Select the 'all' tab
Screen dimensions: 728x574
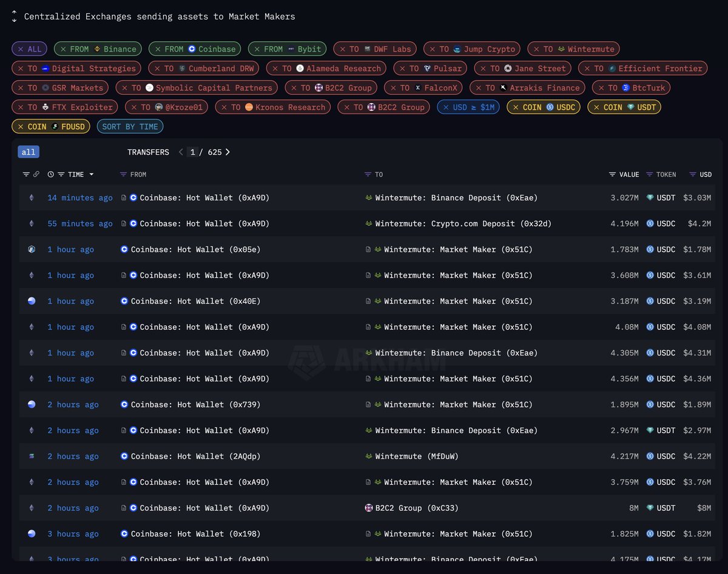pyautogui.click(x=29, y=152)
